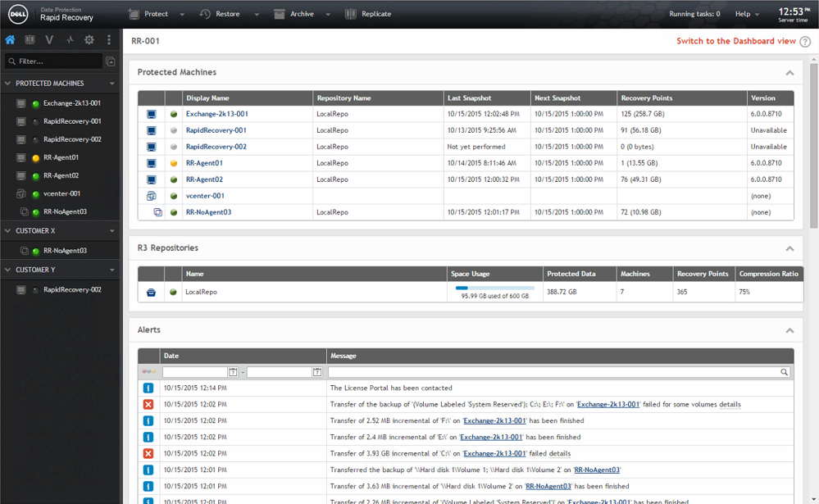Select checkbox for Exchange-2k13-001 in sidebar
This screenshot has width=819, height=504.
[x=20, y=103]
